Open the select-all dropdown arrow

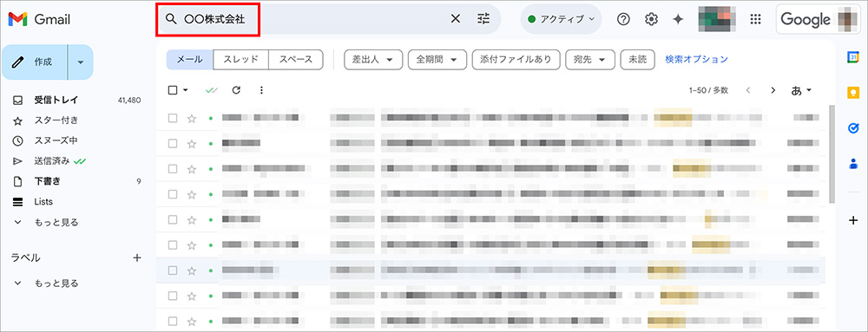186,90
